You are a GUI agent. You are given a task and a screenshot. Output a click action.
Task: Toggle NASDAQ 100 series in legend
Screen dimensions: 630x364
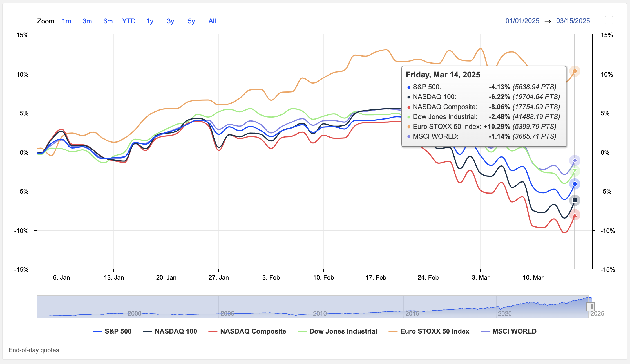click(170, 331)
